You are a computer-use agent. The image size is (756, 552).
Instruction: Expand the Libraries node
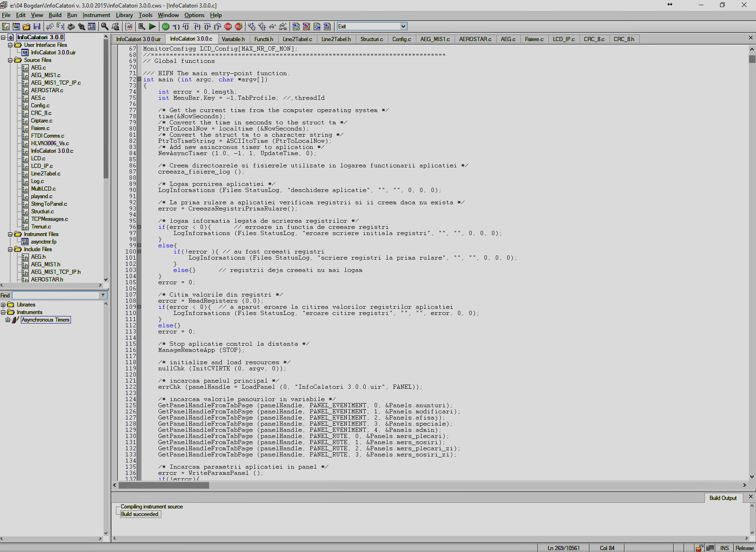(3, 305)
